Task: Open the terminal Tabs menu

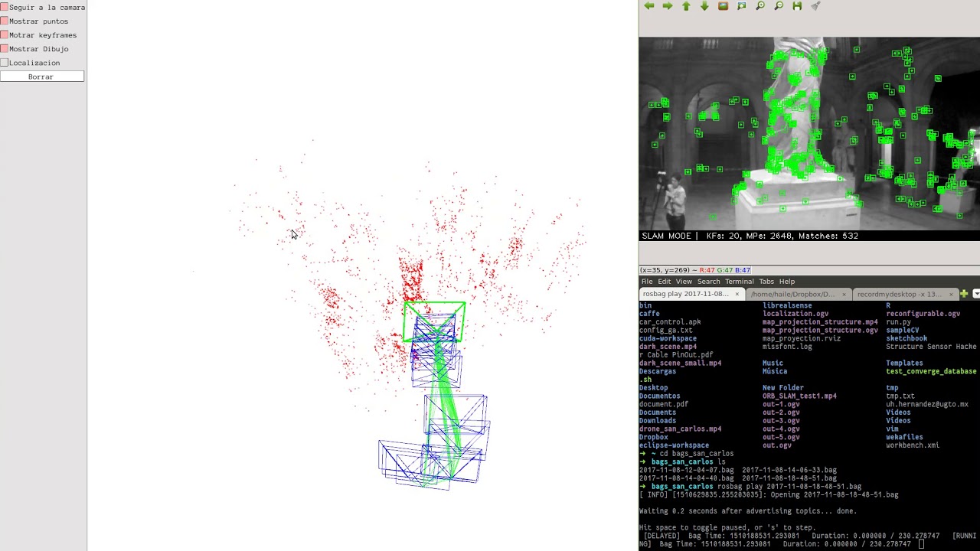Action: coord(766,282)
